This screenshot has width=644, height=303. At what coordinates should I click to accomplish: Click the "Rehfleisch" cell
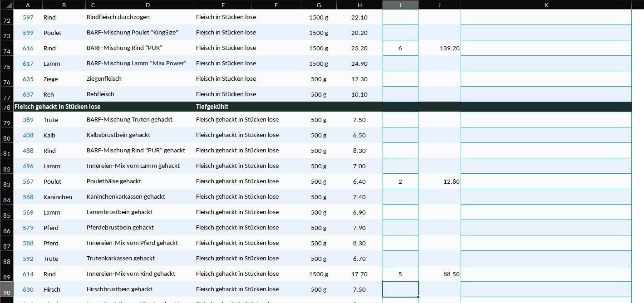(x=100, y=94)
